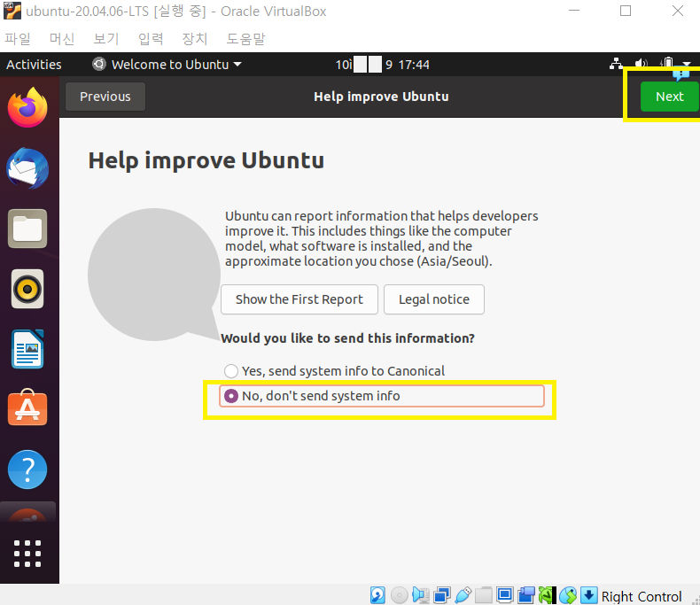The image size is (700, 605).
Task: Launch Rhythmbox music player from dock
Action: coord(27,289)
